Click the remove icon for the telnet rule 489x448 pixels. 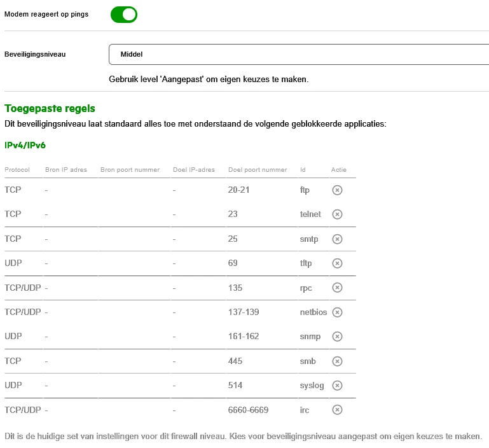tap(338, 214)
